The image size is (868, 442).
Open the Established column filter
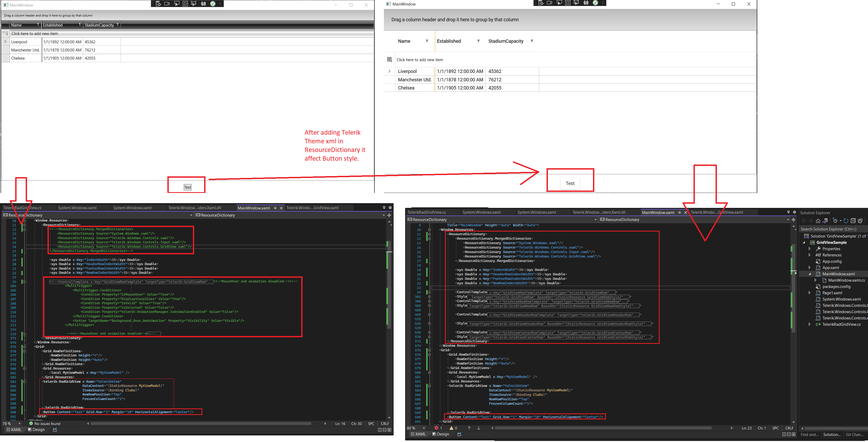click(479, 41)
